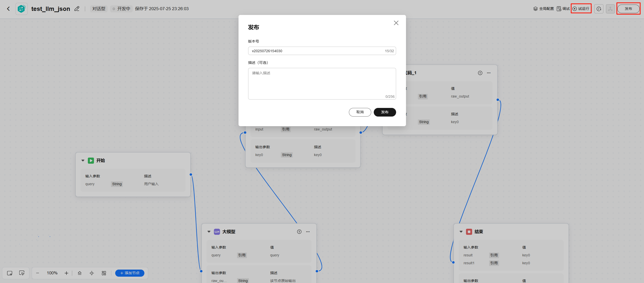The image size is (644, 283).
Task: Collapse the 开始 node
Action: tap(83, 161)
